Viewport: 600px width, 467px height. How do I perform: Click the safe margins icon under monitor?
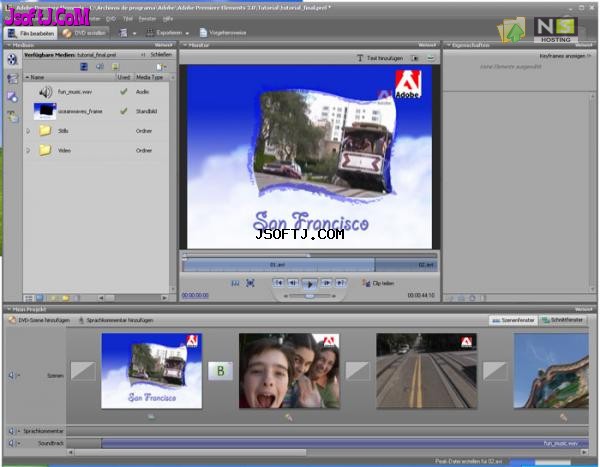pyautogui.click(x=235, y=283)
